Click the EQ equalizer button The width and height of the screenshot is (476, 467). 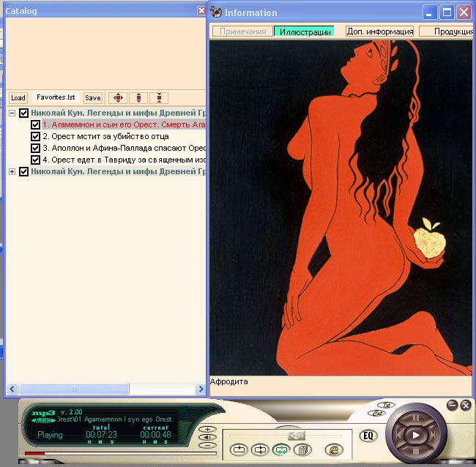click(x=368, y=436)
